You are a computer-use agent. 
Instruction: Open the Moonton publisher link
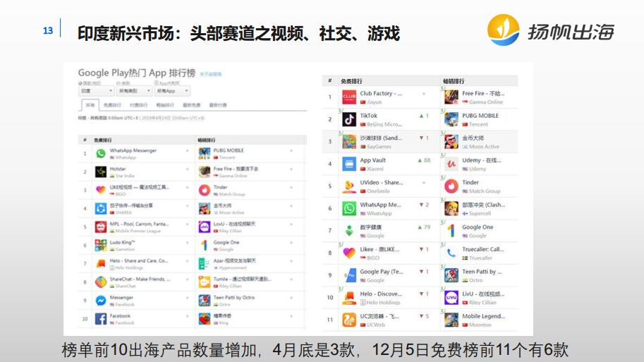[480, 325]
